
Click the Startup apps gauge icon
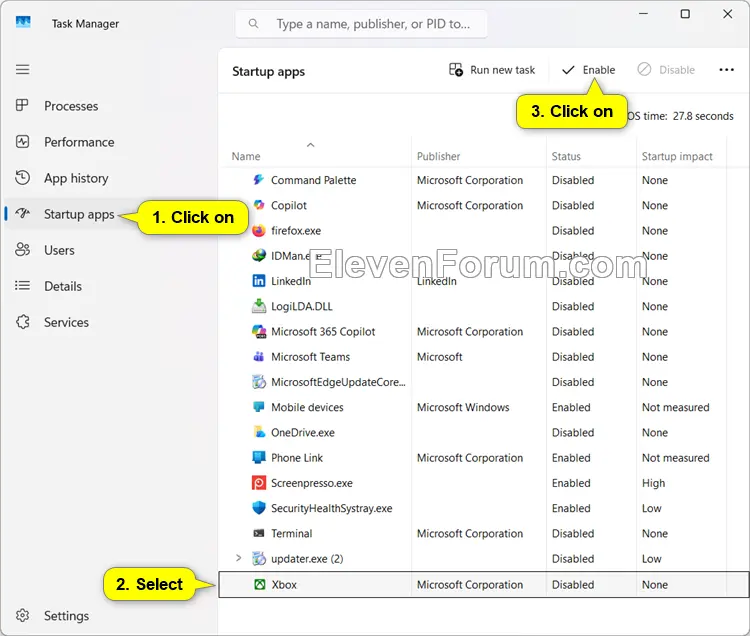(22, 213)
